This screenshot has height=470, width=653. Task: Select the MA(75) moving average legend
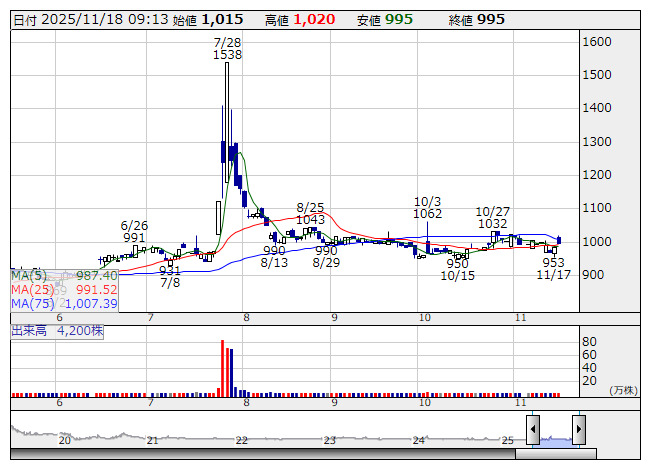click(64, 303)
